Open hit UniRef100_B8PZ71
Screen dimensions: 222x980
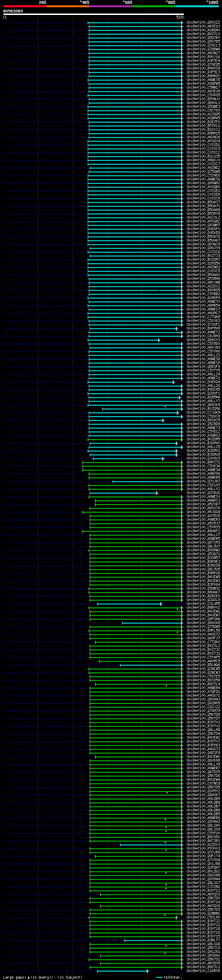click(x=203, y=462)
